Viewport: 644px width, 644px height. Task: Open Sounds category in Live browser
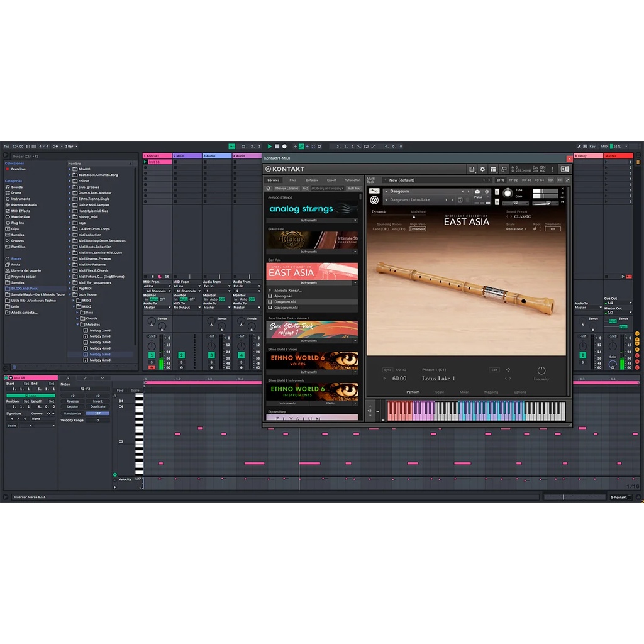14,187
